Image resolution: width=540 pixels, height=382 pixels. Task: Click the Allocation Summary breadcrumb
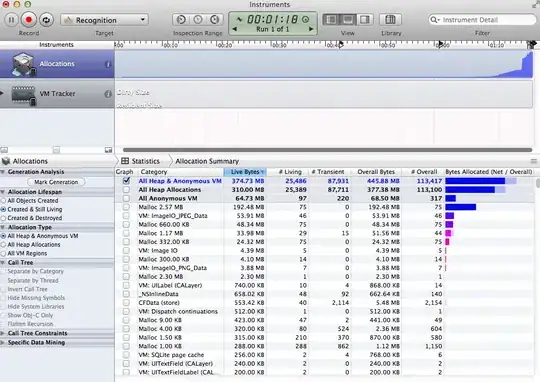207,161
